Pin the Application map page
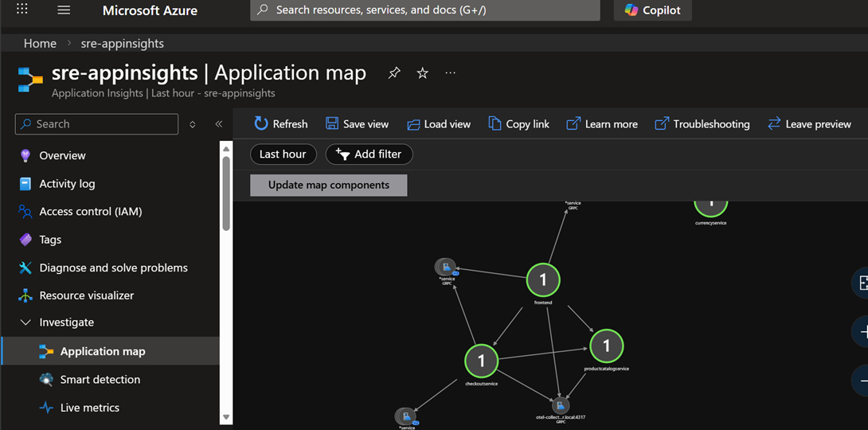868x430 pixels. coord(394,73)
